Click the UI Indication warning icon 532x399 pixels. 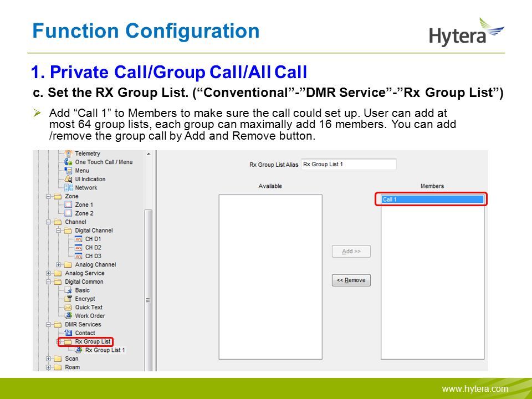68,179
